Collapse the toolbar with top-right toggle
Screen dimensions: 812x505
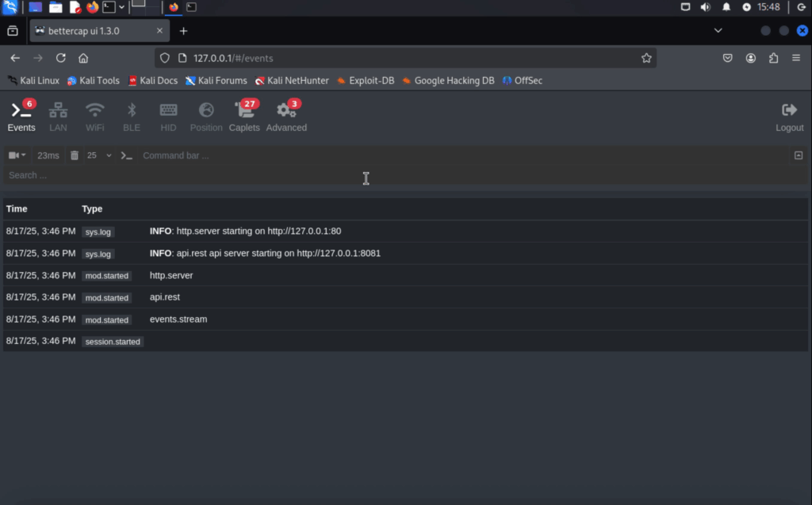pyautogui.click(x=799, y=155)
